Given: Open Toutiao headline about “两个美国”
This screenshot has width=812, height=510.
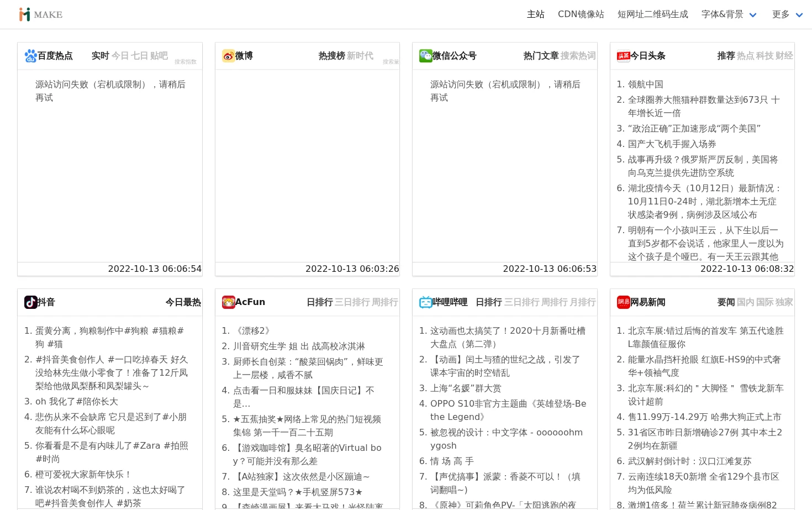Looking at the screenshot, I should tap(694, 129).
